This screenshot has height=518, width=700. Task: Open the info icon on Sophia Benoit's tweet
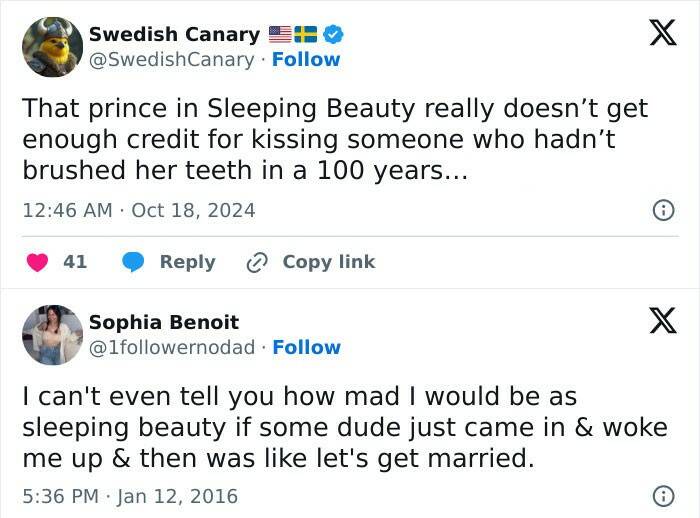tap(662, 495)
